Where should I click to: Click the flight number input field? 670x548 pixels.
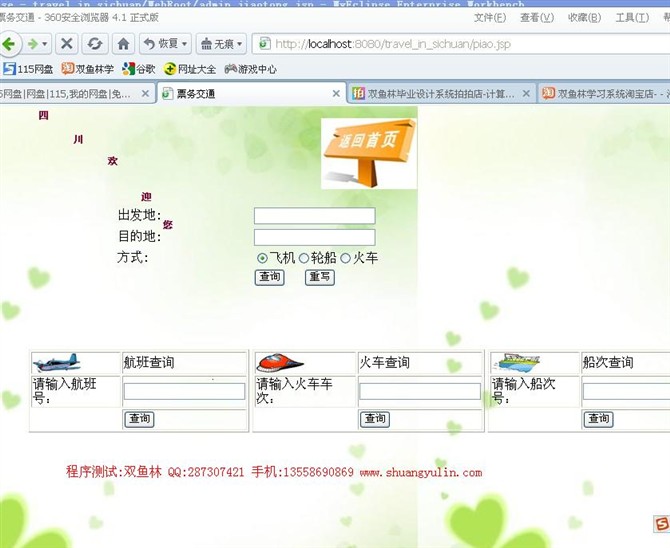click(x=184, y=391)
